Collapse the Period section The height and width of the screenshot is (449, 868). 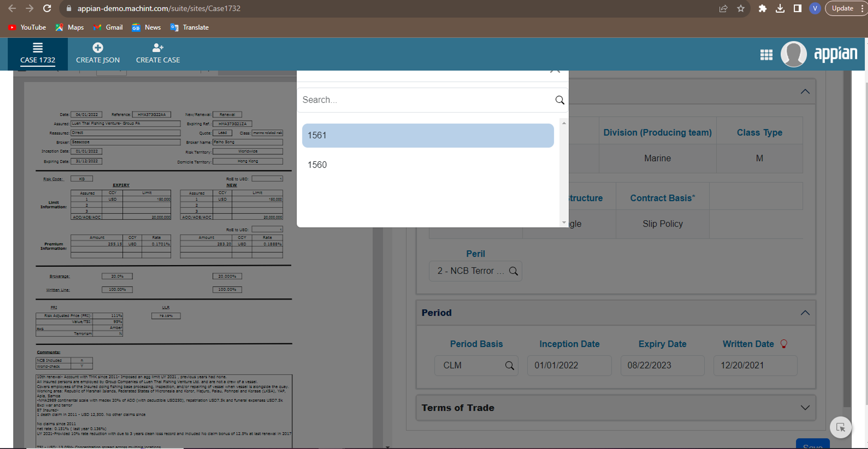click(x=805, y=313)
